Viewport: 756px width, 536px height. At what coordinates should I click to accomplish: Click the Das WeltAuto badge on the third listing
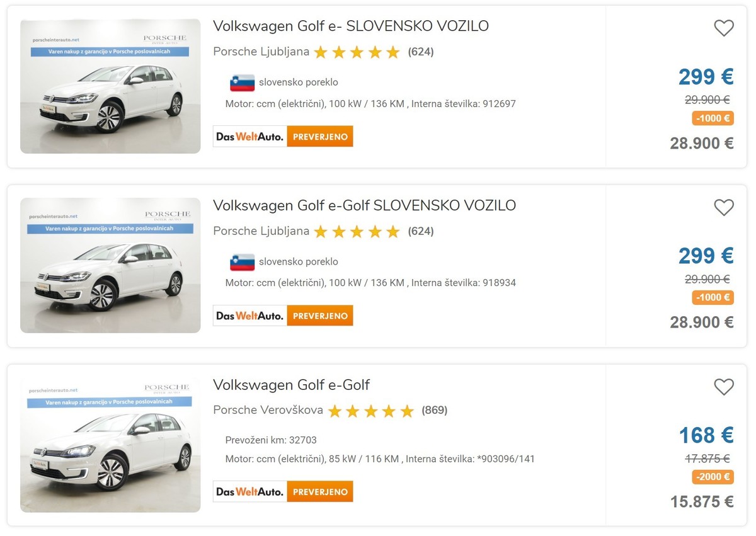click(249, 491)
